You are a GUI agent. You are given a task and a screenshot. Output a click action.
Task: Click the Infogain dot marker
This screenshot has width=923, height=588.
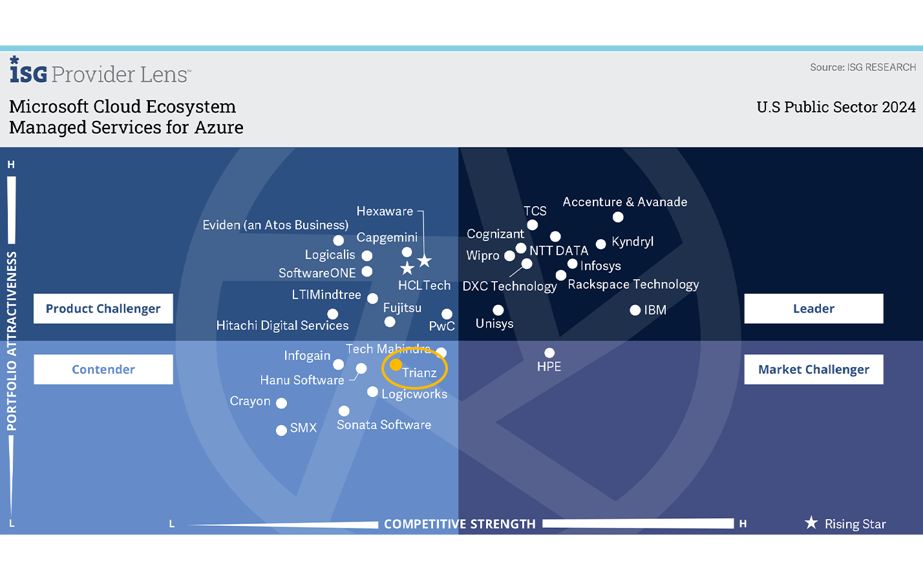tap(338, 364)
